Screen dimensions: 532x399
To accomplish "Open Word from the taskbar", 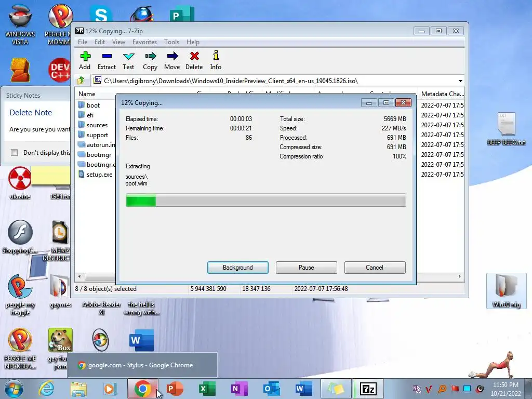I will click(303, 389).
